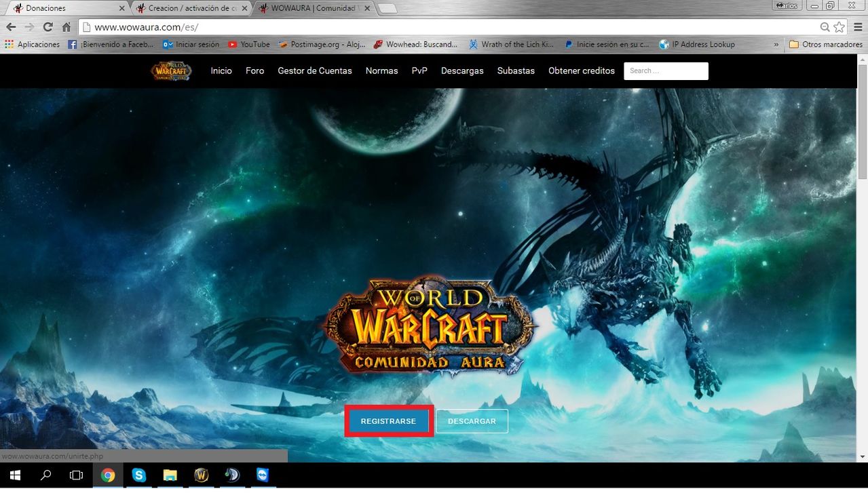
Task: Go to the PvP section
Action: coord(419,71)
